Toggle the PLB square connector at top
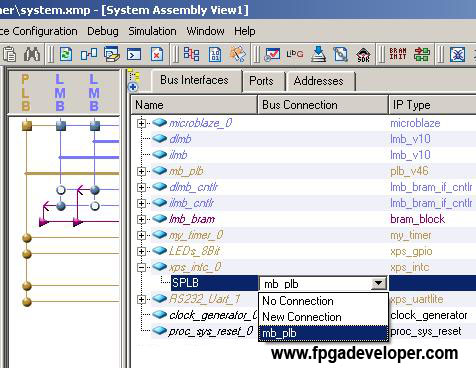The image size is (476, 368). coord(27,126)
